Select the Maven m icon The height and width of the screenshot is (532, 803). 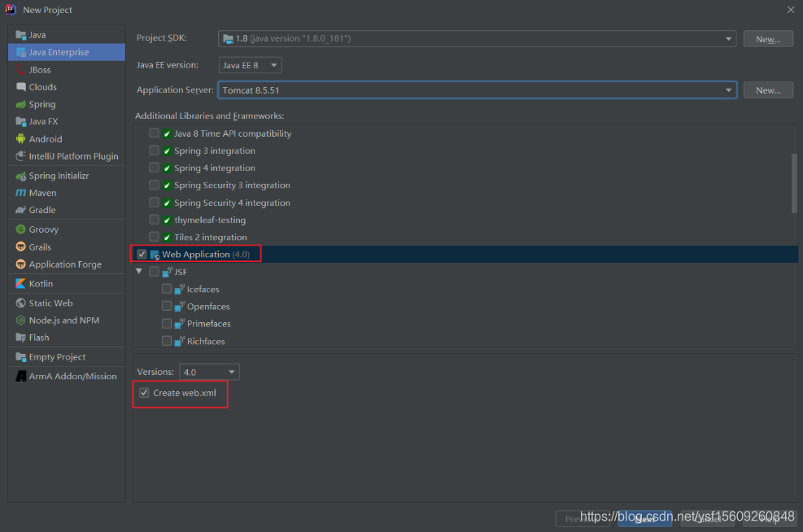pyautogui.click(x=21, y=193)
